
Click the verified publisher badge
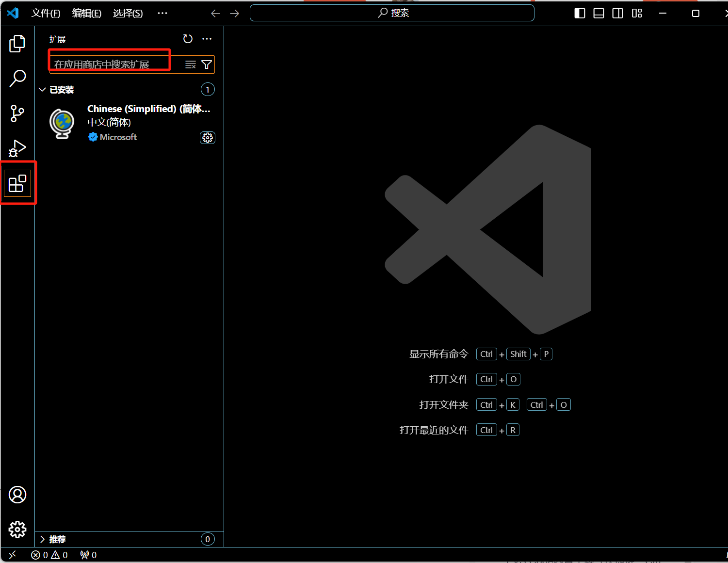point(93,137)
